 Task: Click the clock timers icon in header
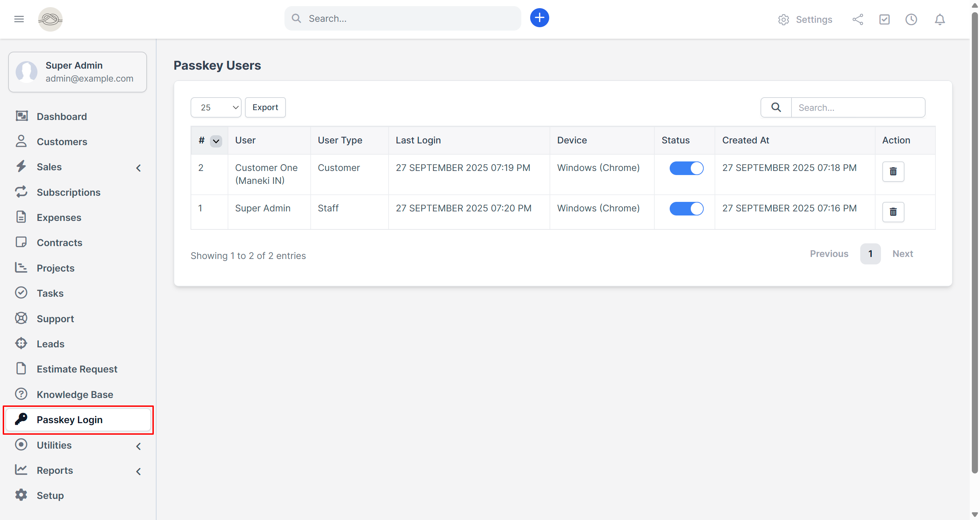pos(911,19)
